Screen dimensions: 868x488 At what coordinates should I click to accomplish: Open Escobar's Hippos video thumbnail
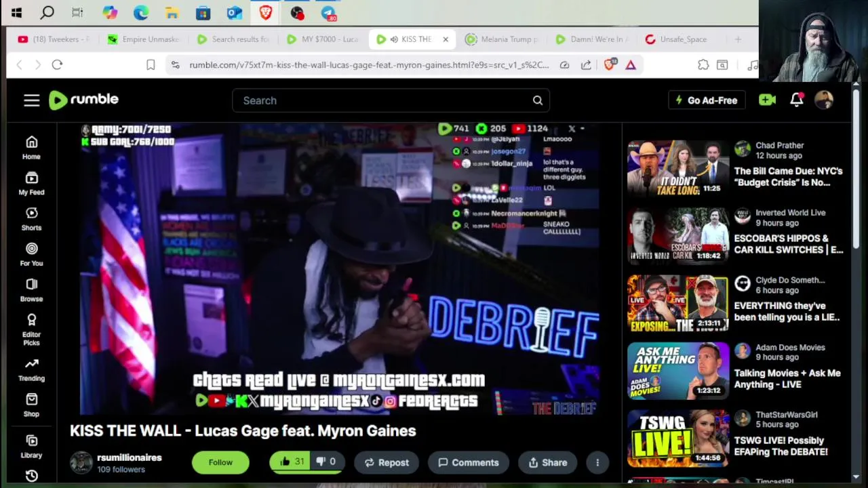pos(678,235)
